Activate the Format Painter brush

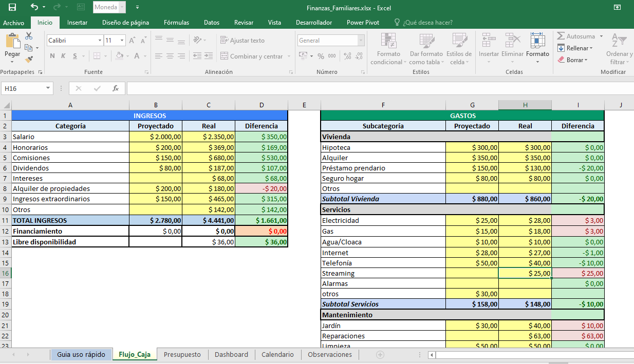click(x=29, y=60)
